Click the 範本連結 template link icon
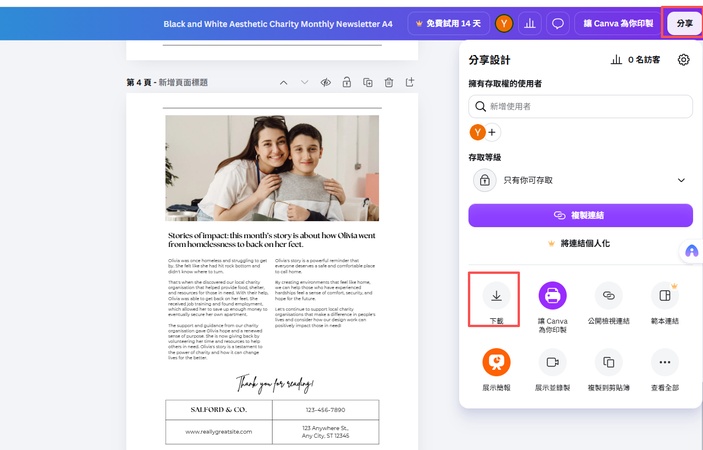Screen dimensions: 703x450 (664, 296)
